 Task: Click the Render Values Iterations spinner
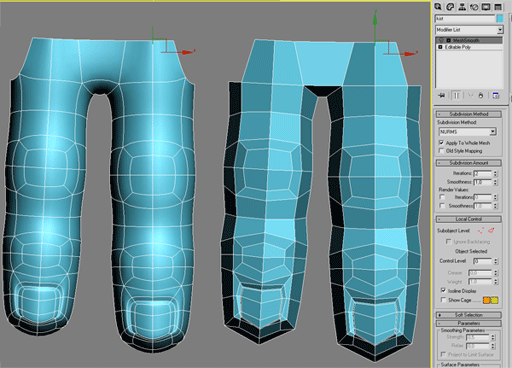click(495, 197)
